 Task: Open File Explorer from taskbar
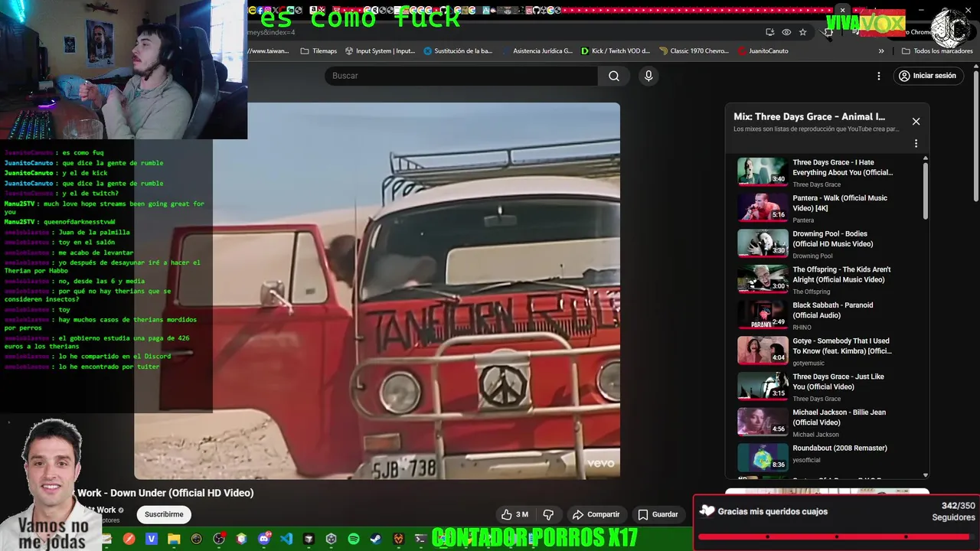point(174,540)
